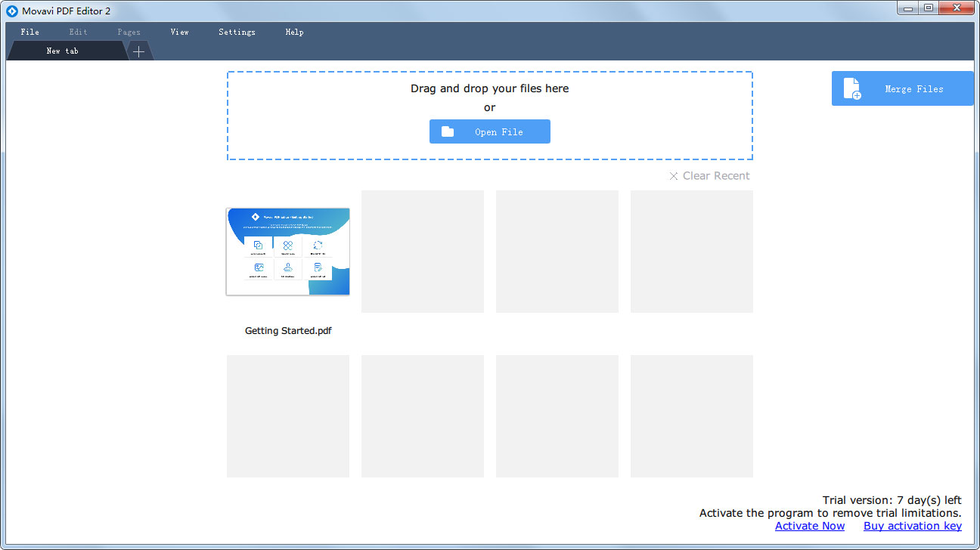Click the Getting Started.pdf file name
This screenshot has height=550, width=980.
click(288, 331)
